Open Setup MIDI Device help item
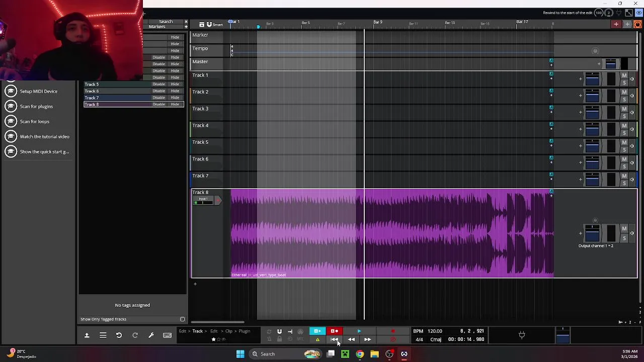Viewport: 644px width, 362px height. pos(38,92)
